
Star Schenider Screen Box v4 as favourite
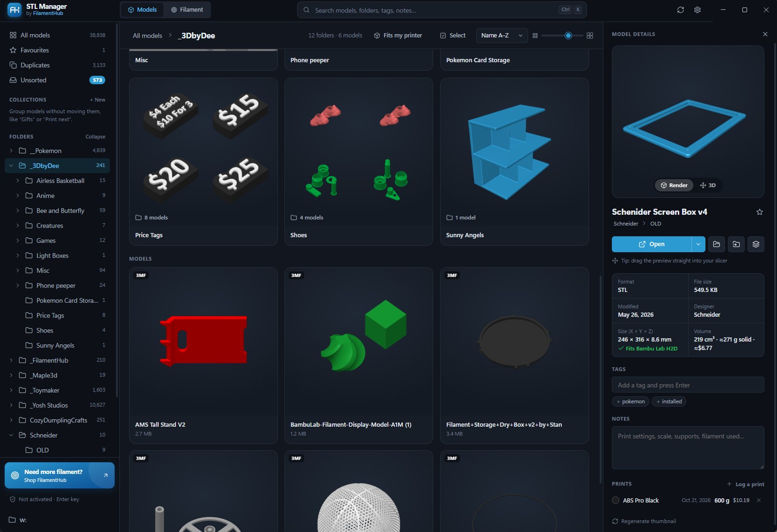(x=760, y=212)
